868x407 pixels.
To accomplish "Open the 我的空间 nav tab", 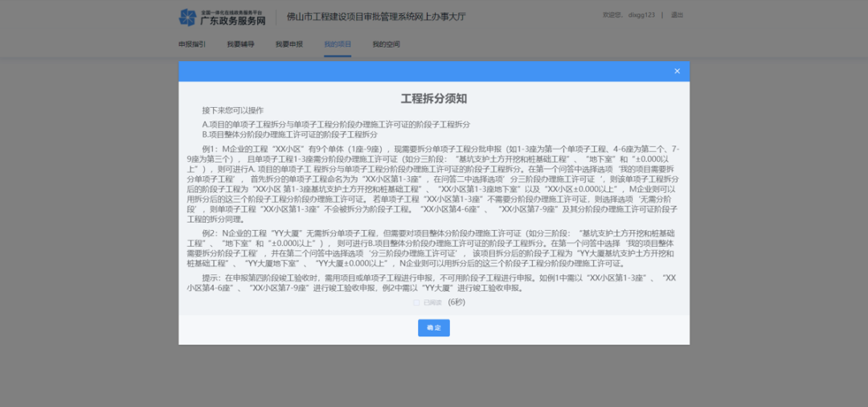I will click(x=387, y=44).
